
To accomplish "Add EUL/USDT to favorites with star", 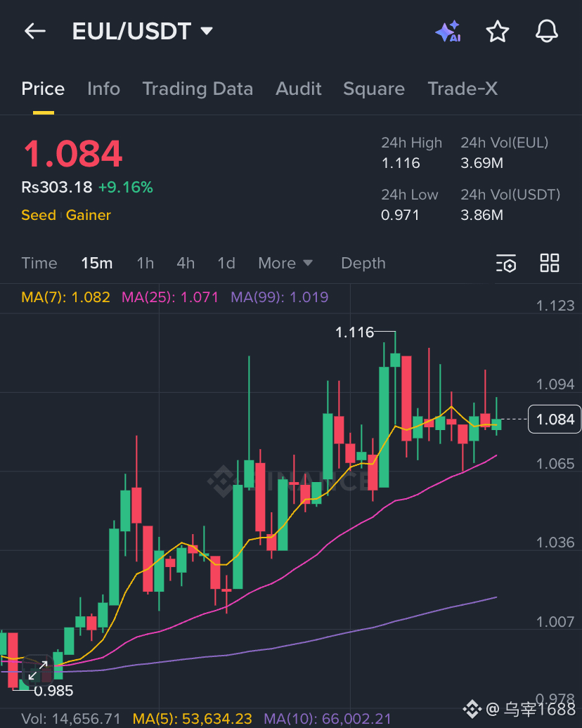I will [x=498, y=32].
